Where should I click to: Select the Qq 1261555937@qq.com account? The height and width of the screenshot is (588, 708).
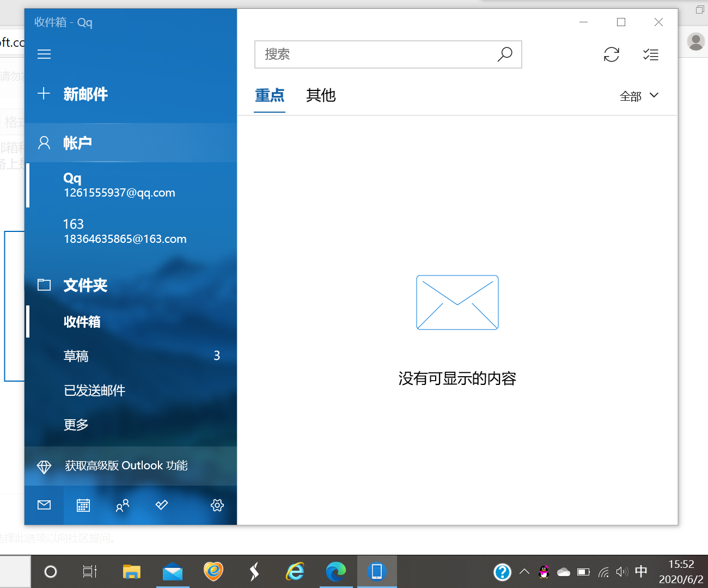(131, 185)
